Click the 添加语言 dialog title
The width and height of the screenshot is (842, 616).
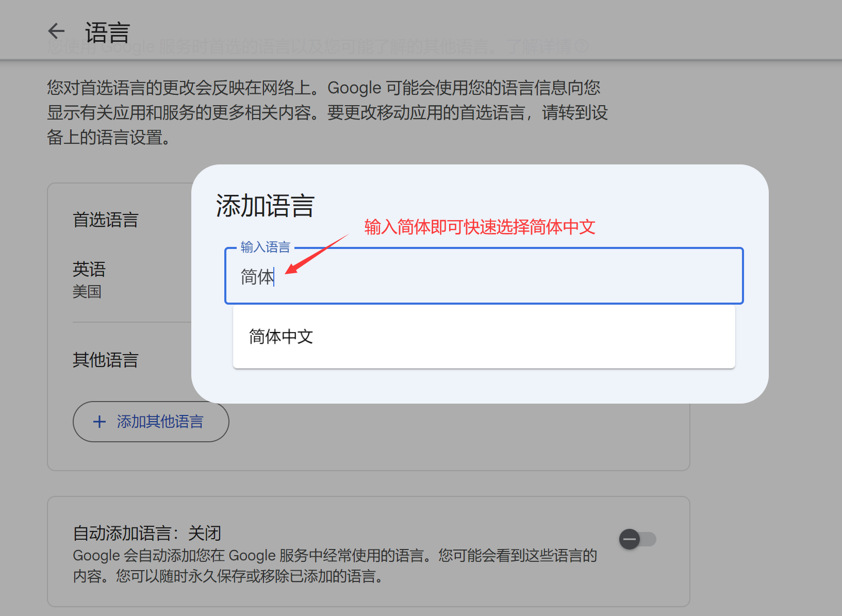point(265,206)
